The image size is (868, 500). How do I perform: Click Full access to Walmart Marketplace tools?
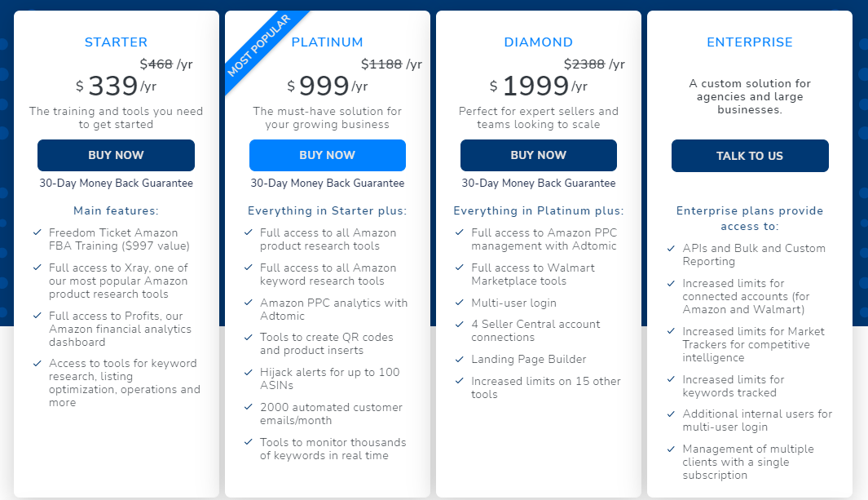(x=532, y=275)
